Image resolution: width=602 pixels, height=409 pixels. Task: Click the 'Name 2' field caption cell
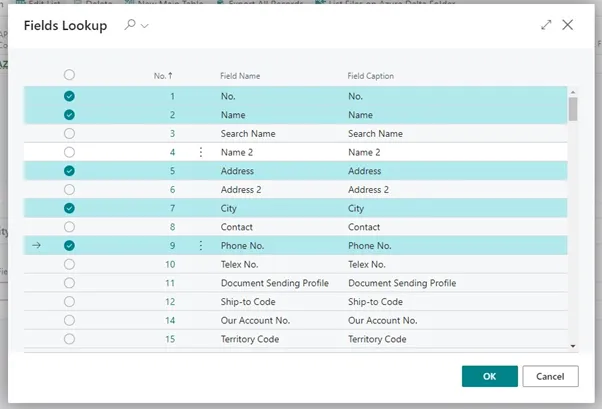[364, 152]
